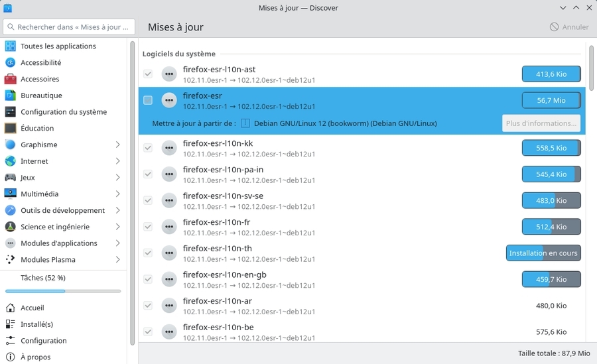Open Configuration sliders icon

pyautogui.click(x=10, y=340)
